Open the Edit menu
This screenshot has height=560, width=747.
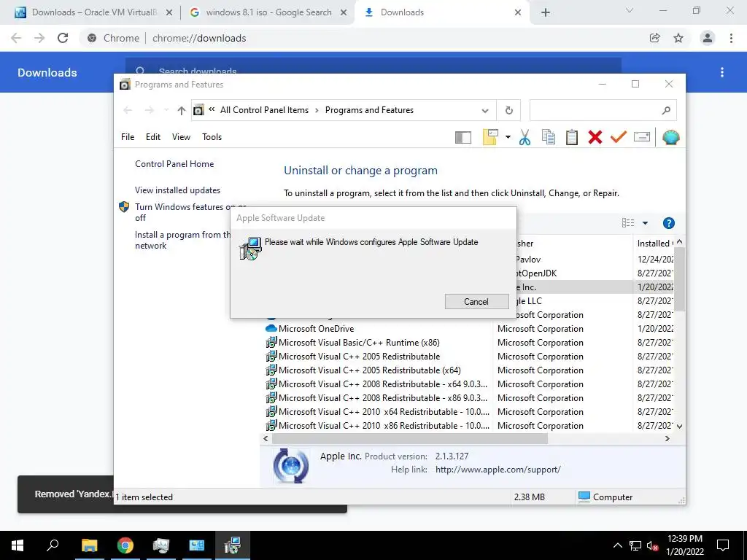[x=153, y=137]
